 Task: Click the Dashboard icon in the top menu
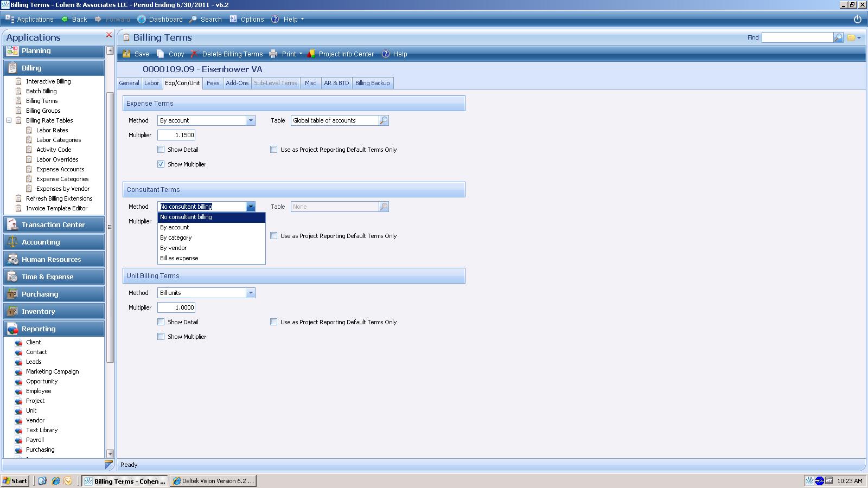[142, 19]
